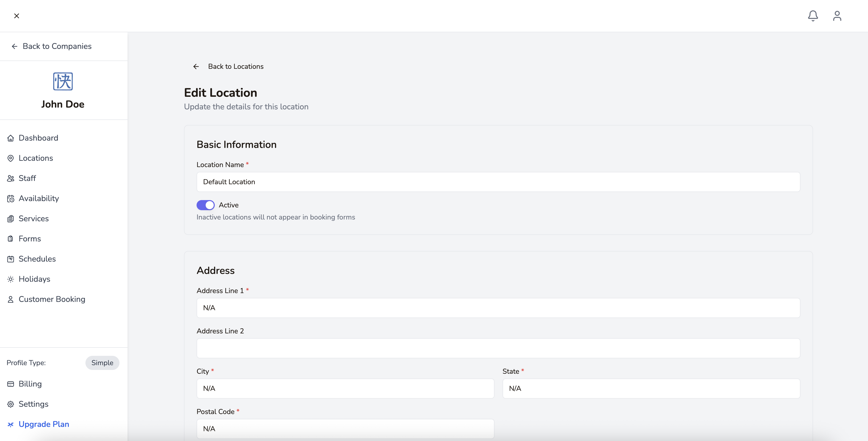This screenshot has height=441, width=868.
Task: Open the Staff section icon
Action: [x=10, y=178]
